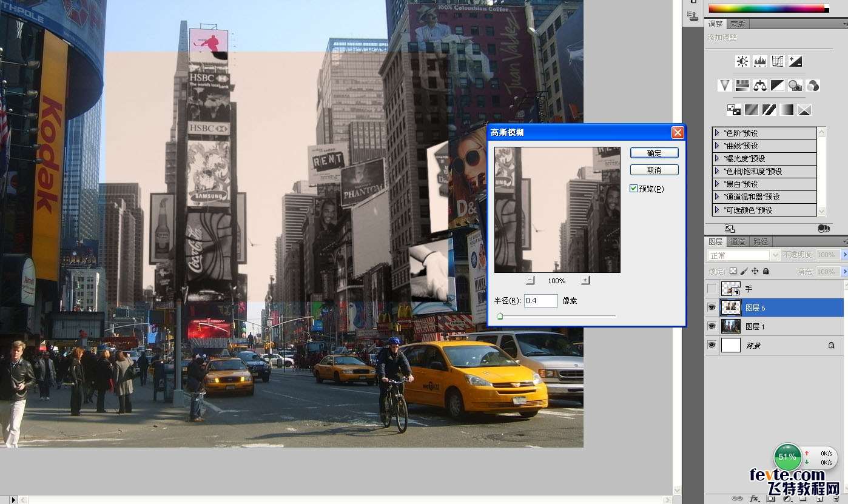Click the padlock on the 背景 layer
The image size is (848, 504).
(831, 345)
